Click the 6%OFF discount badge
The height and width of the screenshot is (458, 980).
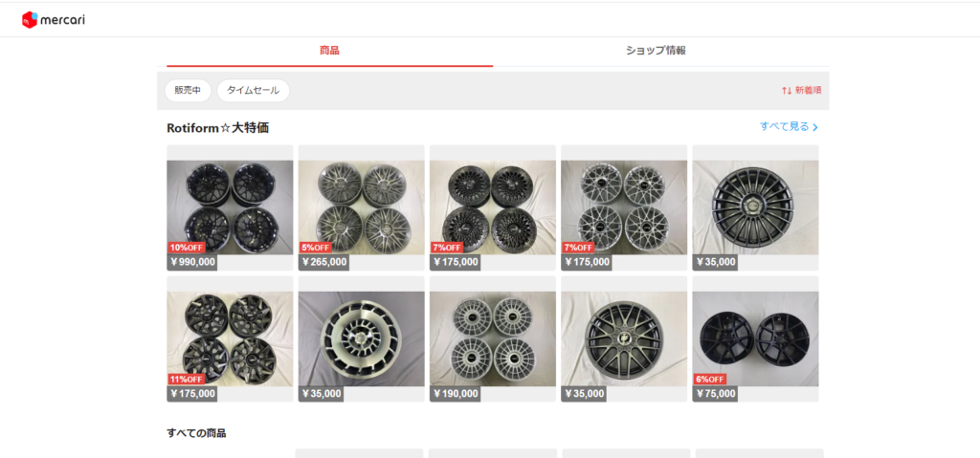tap(710, 380)
